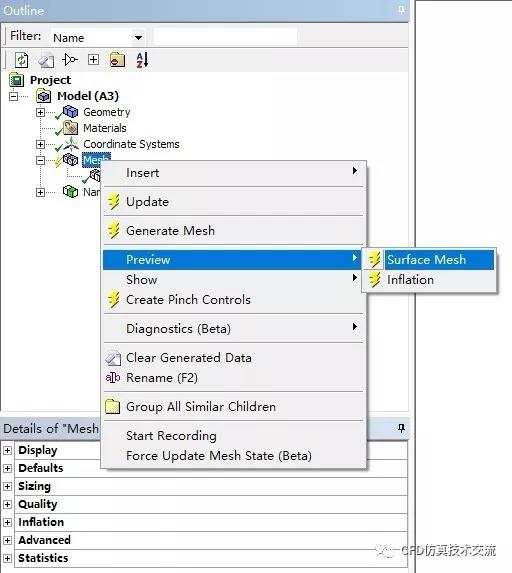The height and width of the screenshot is (573, 512).
Task: Expand the Geometry tree node
Action: [40, 112]
